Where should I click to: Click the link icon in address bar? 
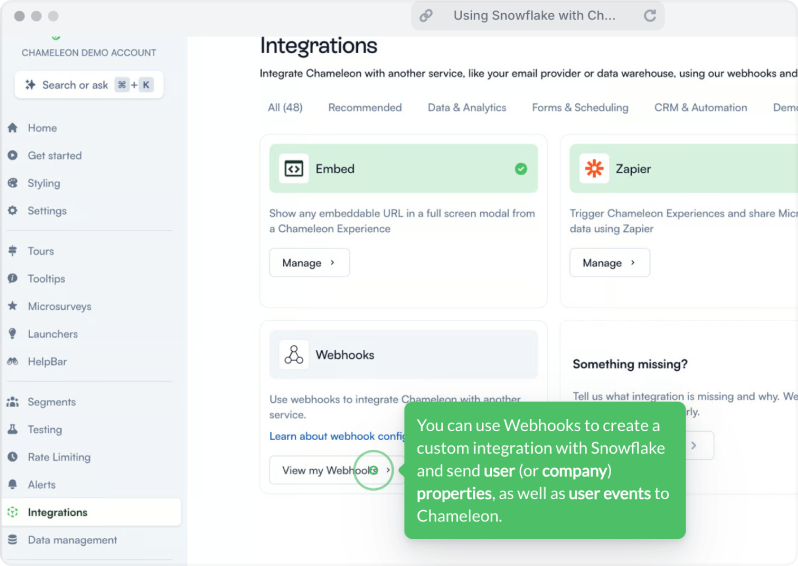point(426,16)
